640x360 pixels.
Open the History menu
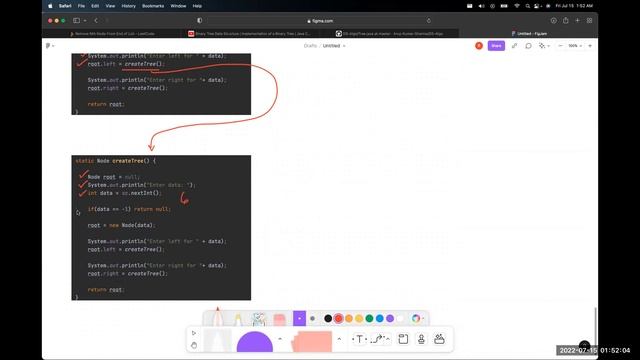(x=129, y=6)
